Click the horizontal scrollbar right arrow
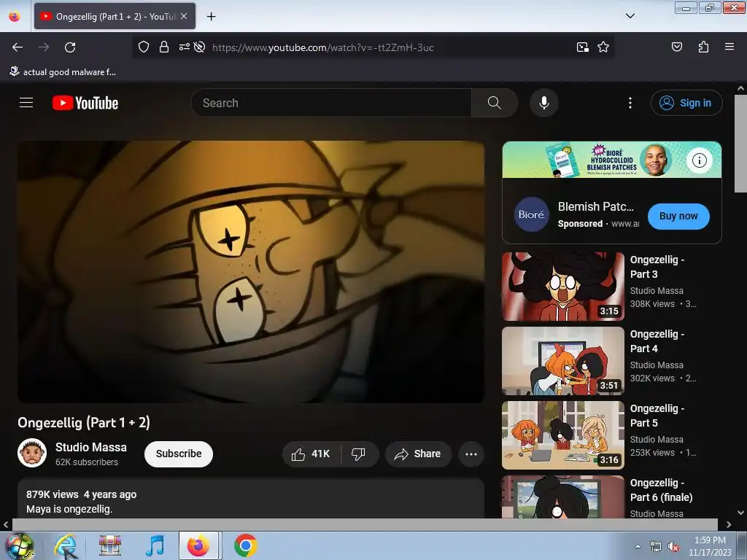 (729, 525)
